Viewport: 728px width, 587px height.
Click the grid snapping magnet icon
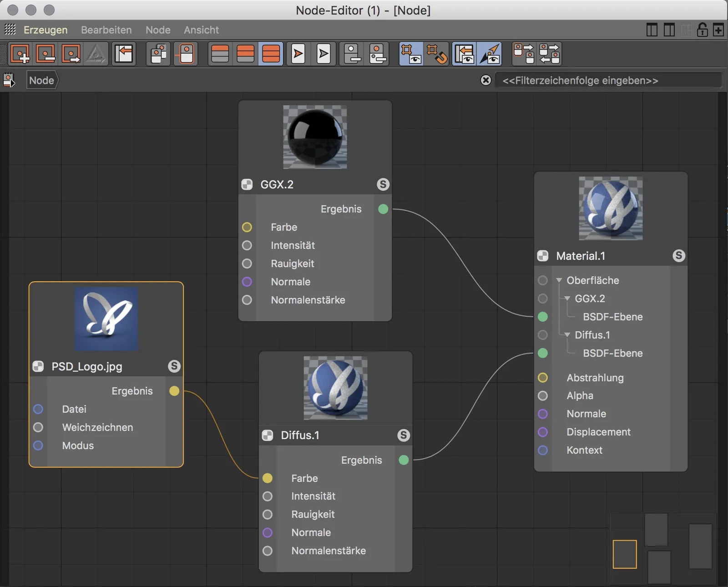point(437,54)
